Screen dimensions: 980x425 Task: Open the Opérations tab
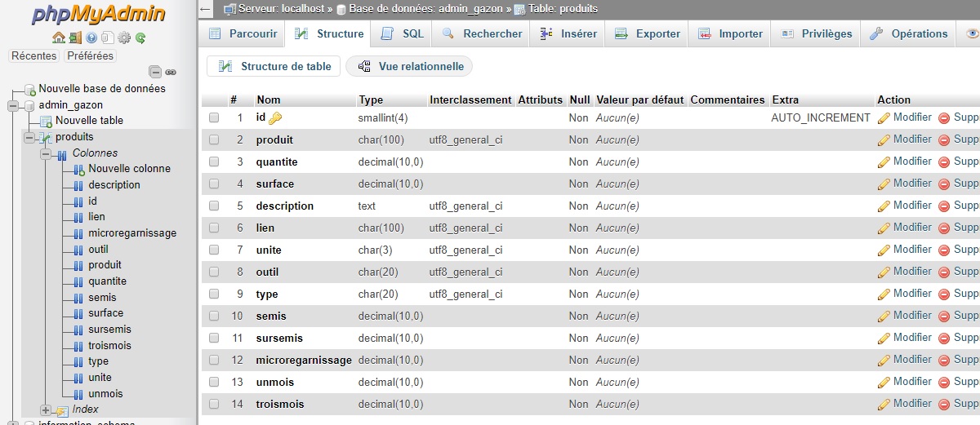(908, 33)
